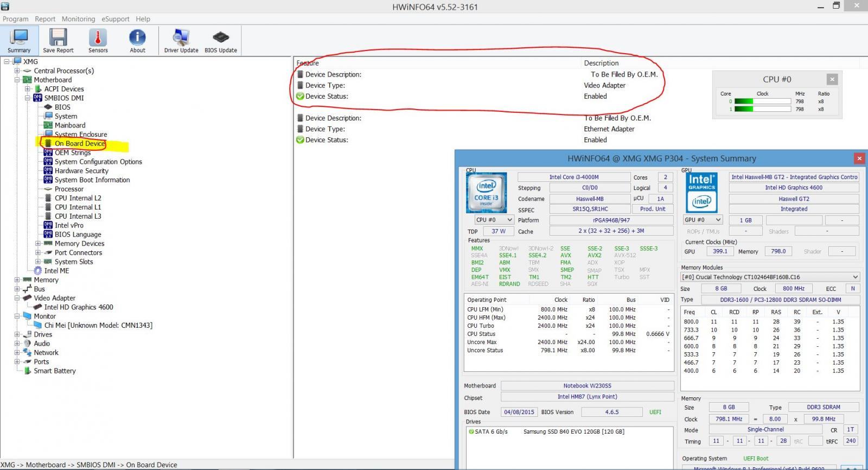Screen dimensions: 868x470
Task: Select the BIOS Language item
Action: point(78,234)
